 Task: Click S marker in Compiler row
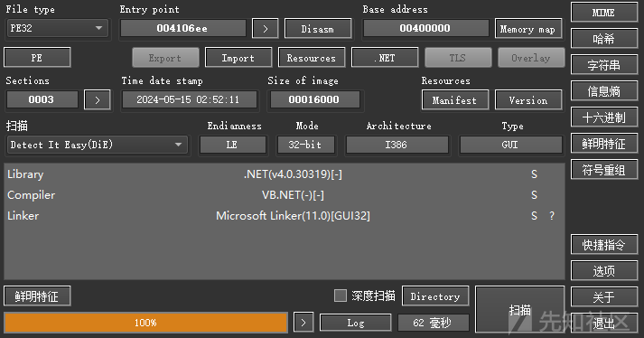pos(534,195)
